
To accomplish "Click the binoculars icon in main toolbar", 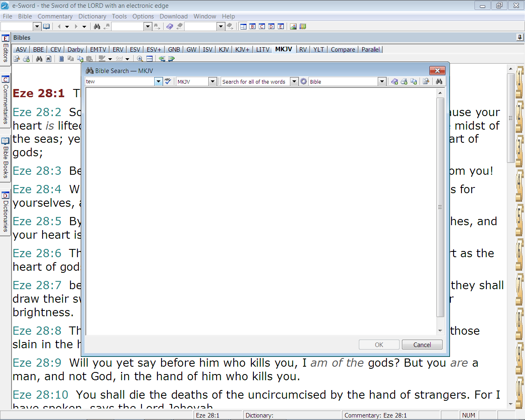I will pyautogui.click(x=97, y=26).
